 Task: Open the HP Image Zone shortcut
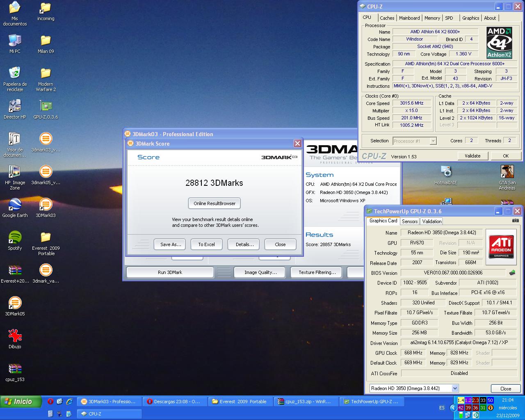[15, 178]
